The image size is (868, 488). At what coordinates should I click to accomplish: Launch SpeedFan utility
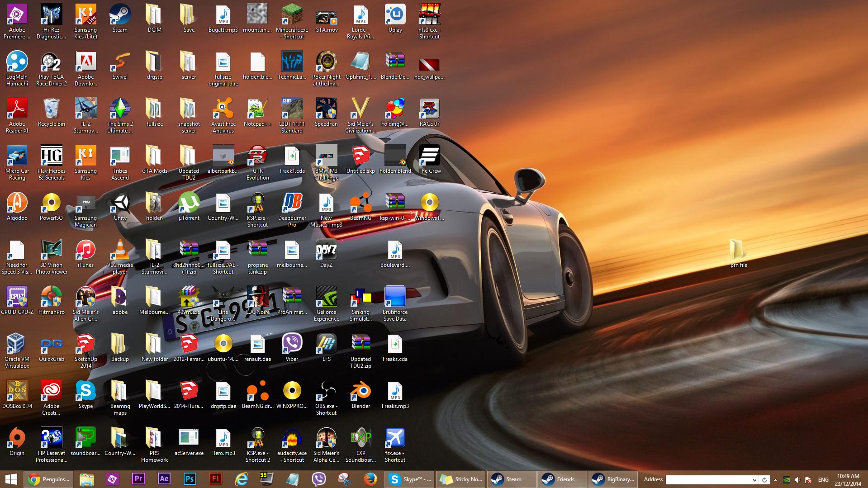pos(326,113)
